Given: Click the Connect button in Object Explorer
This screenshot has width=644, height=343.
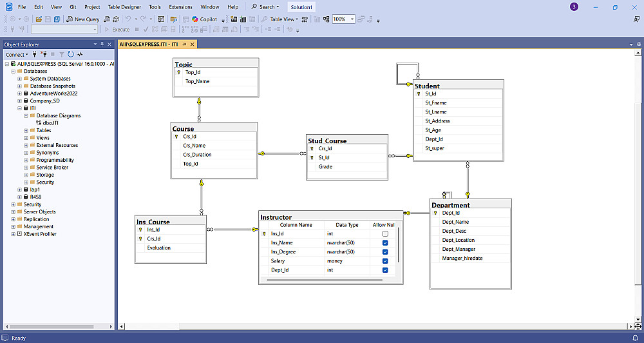Looking at the screenshot, I should coord(15,55).
